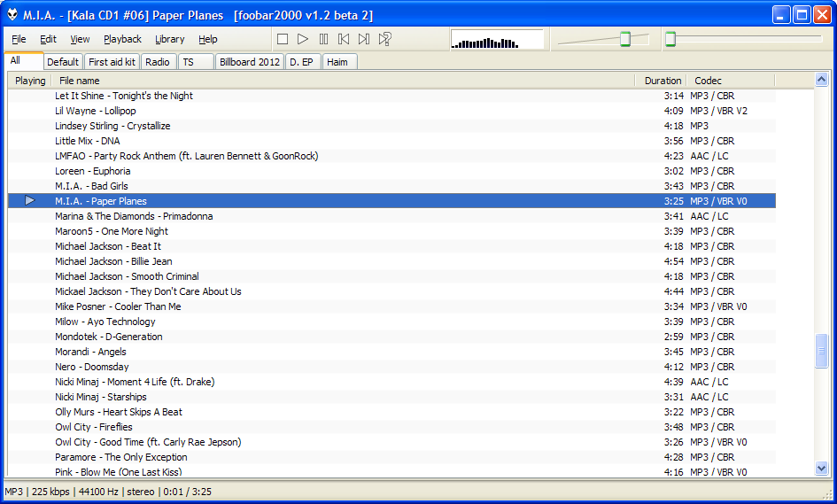Open the Library menu
The width and height of the screenshot is (837, 504).
[170, 39]
